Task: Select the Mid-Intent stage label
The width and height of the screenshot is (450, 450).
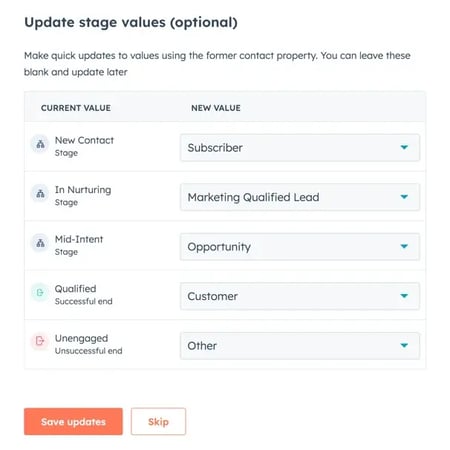Action: (x=79, y=239)
